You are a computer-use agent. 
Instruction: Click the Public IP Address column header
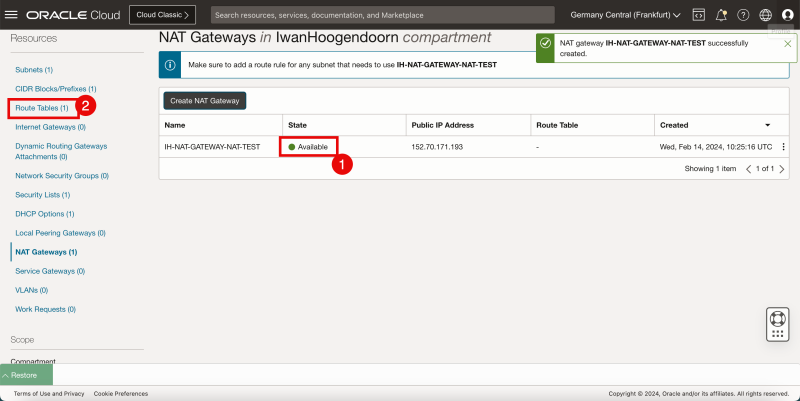(443, 125)
